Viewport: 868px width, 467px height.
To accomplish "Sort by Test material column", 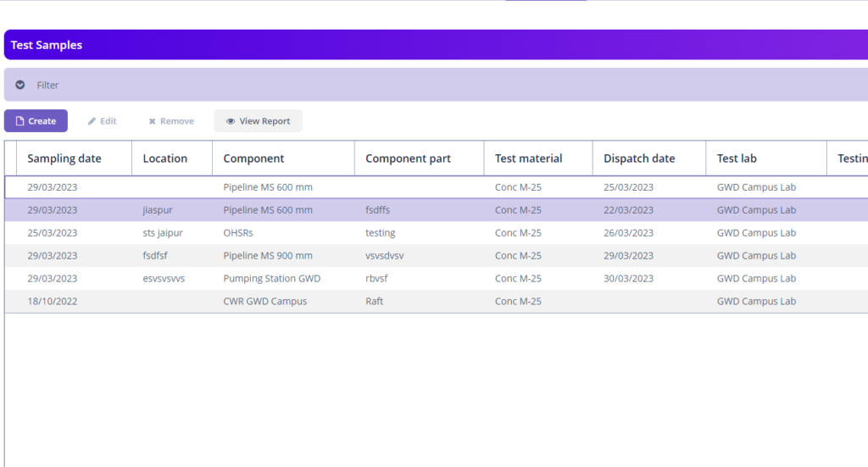I will (x=528, y=158).
